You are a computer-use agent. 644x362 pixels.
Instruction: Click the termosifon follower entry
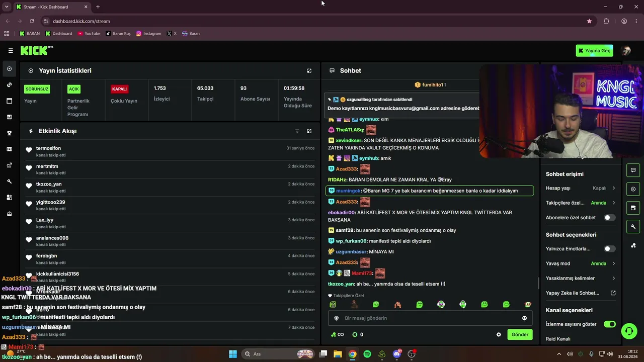(x=170, y=151)
